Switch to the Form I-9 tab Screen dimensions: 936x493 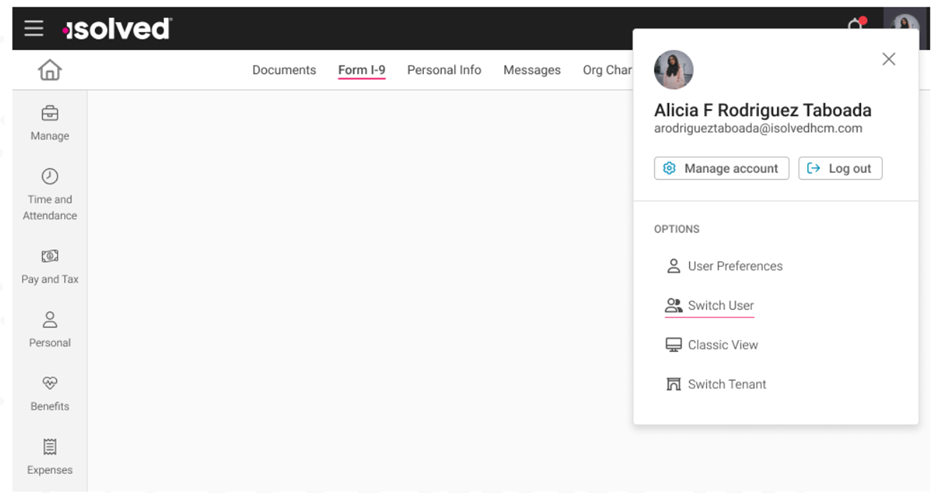coord(362,70)
